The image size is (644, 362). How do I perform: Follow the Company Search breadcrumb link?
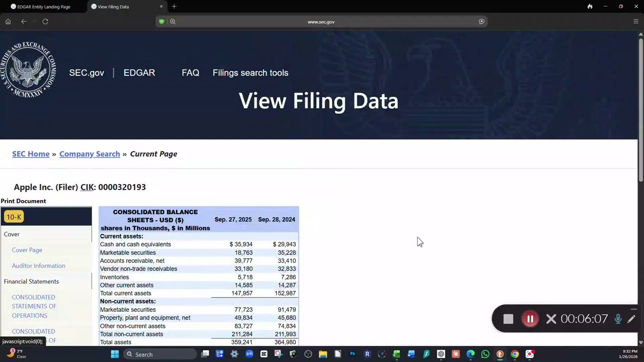(x=90, y=154)
